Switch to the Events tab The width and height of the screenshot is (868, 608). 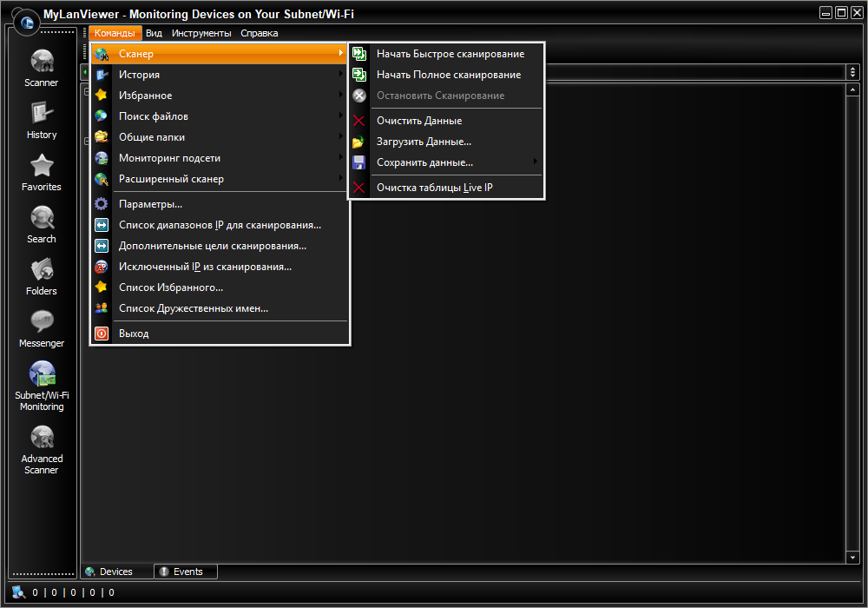186,572
